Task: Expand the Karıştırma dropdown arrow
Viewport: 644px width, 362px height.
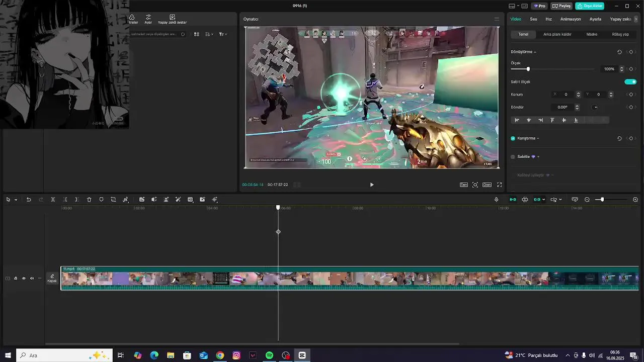Action: [x=538, y=138]
